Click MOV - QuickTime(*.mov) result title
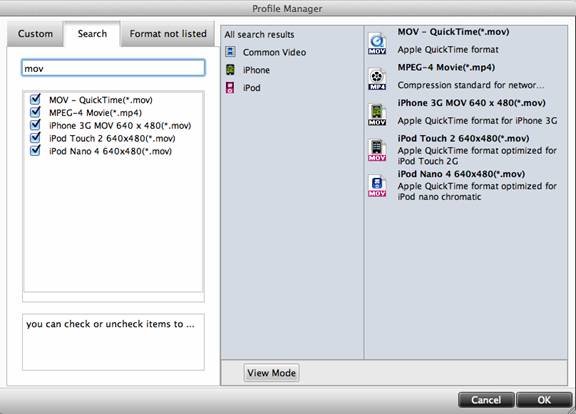The width and height of the screenshot is (576, 414). coord(453,32)
